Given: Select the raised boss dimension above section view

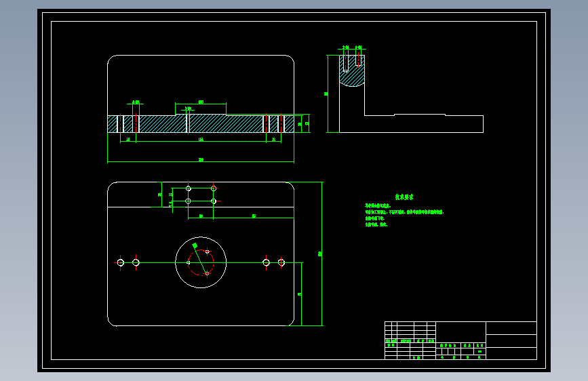Looking at the screenshot, I should point(201,103).
